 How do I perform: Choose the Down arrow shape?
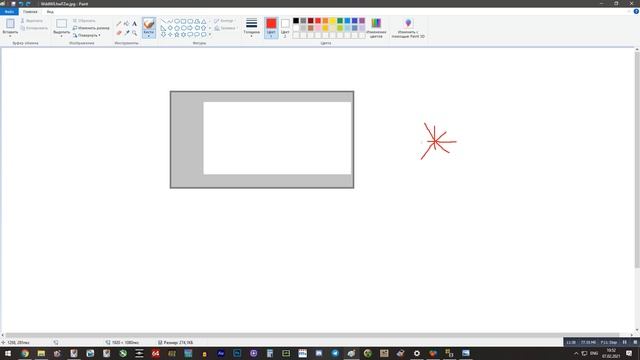click(163, 34)
